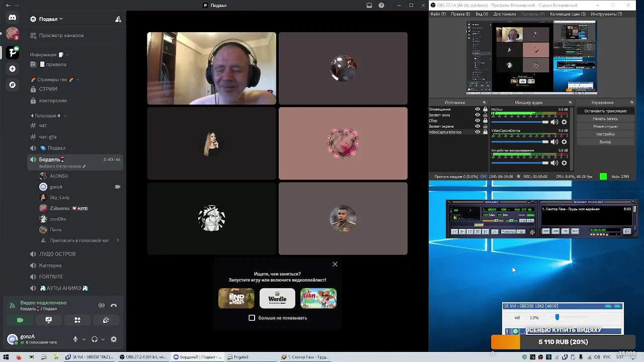Click the webcam video tile of gonzA
644x362 pixels.
pos(211,68)
